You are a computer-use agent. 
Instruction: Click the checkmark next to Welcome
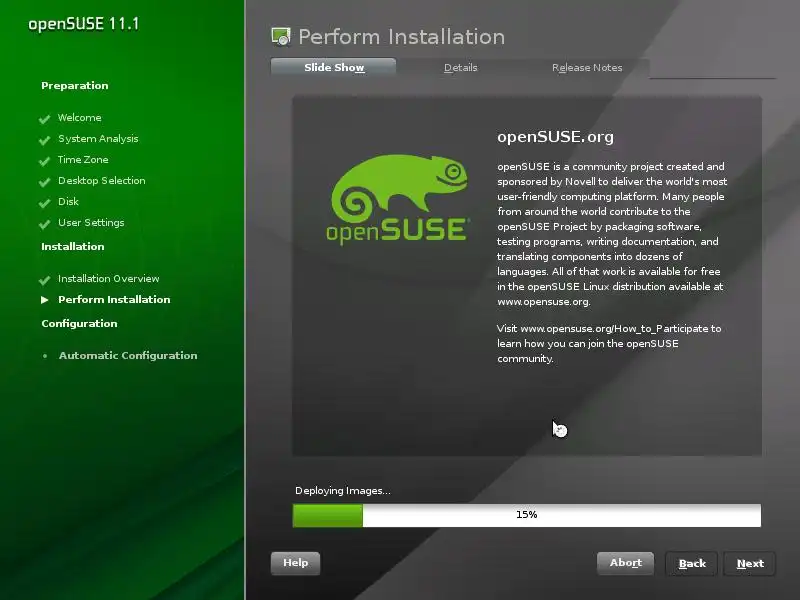(x=45, y=119)
